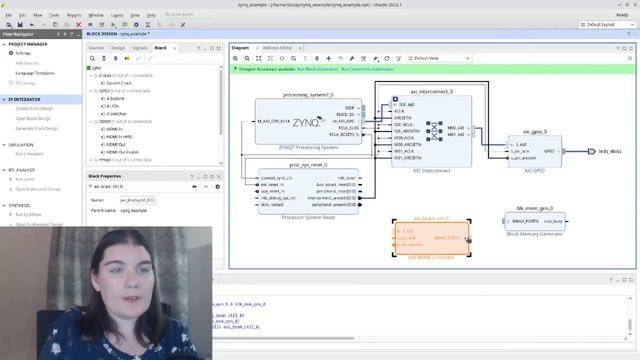
Task: Click the Board panel vertical scrollbar
Action: [x=221, y=102]
